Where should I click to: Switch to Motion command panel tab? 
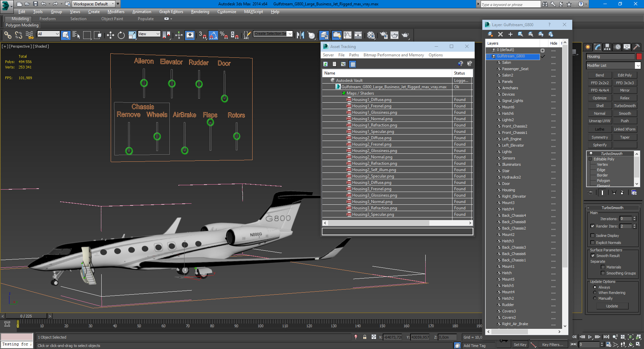click(x=618, y=47)
